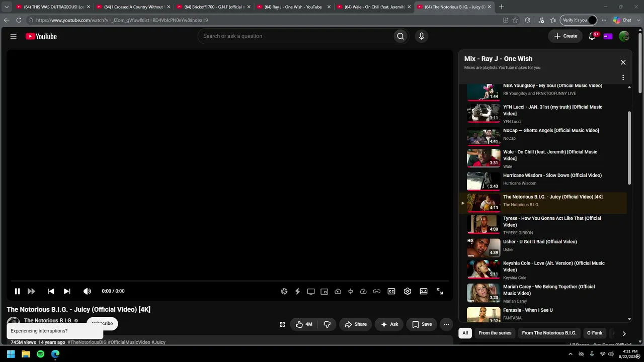Choose the G-Funk filter chip
The image size is (644, 362).
(595, 333)
